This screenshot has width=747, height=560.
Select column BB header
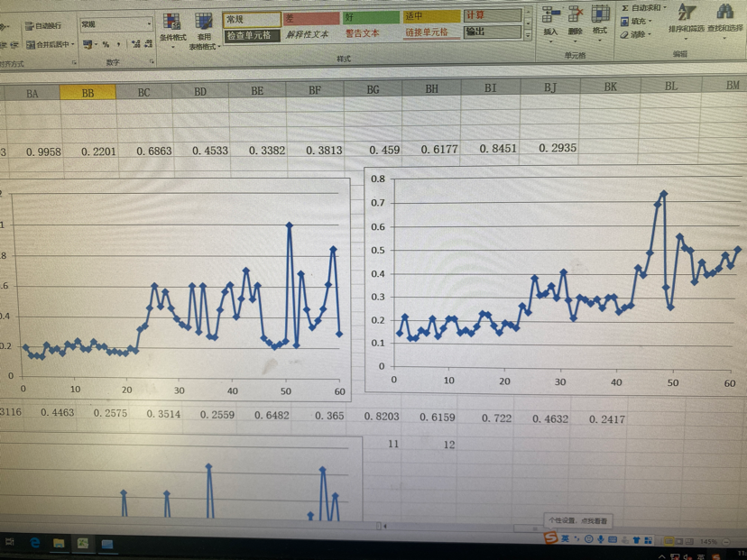pos(88,92)
